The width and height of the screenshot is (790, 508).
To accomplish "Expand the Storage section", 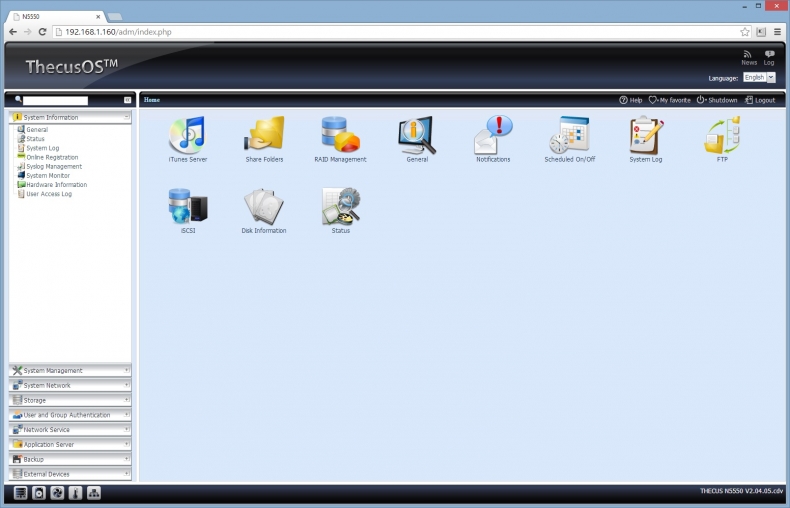I will click(x=70, y=400).
